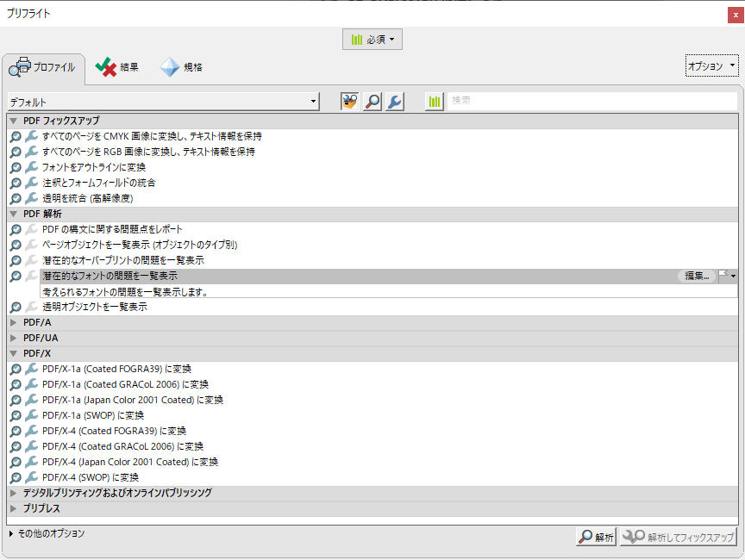Open the デフォルト filter combo box
The height and width of the screenshot is (560, 745).
(x=164, y=102)
